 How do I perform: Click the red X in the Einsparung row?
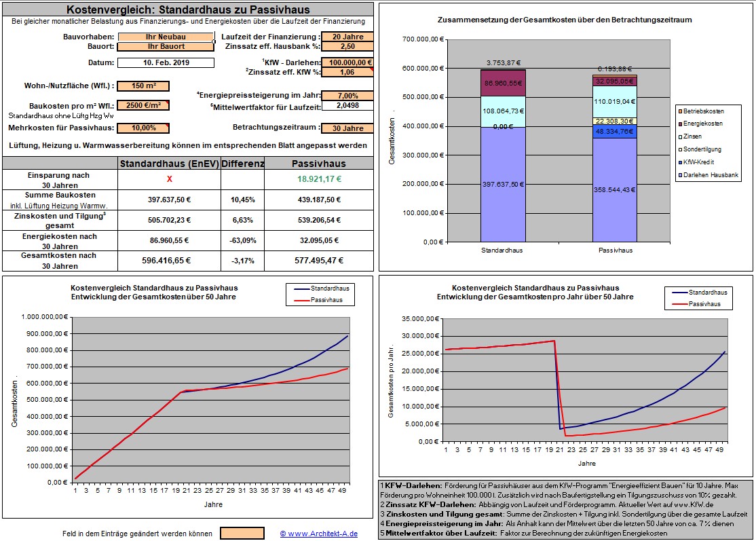tap(169, 179)
